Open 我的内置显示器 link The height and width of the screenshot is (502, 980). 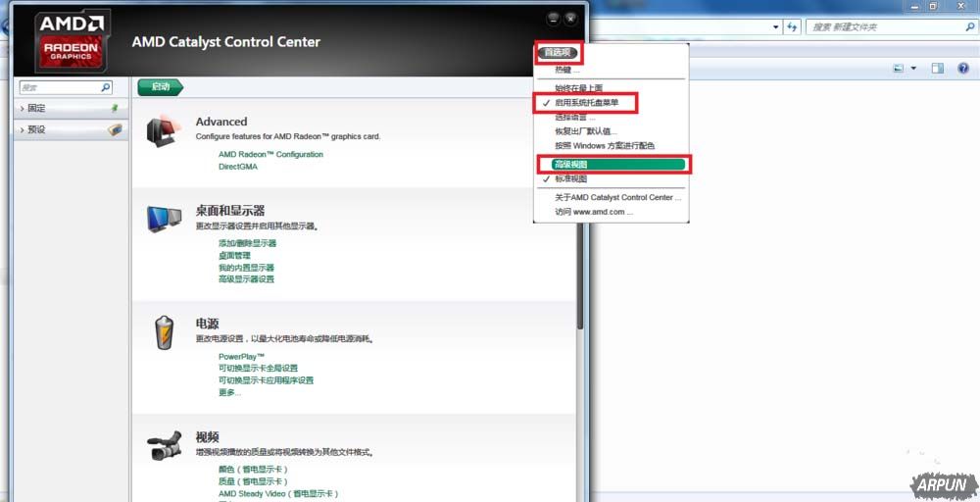(x=246, y=268)
